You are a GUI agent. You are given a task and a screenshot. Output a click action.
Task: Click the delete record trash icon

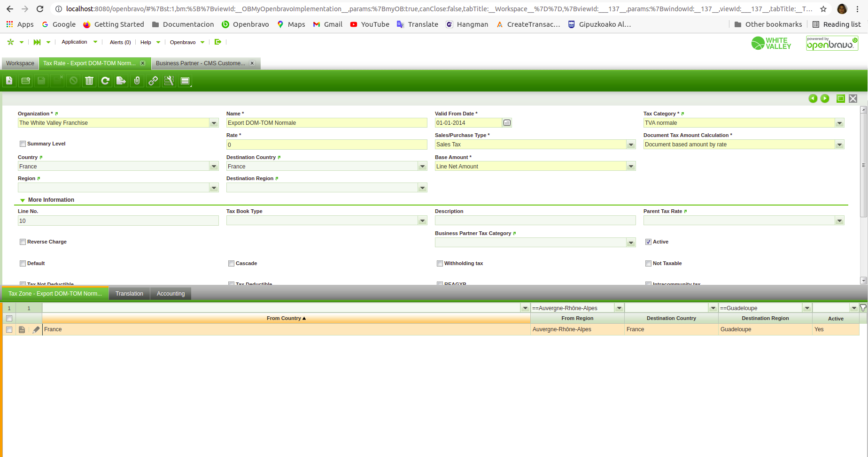pos(89,81)
